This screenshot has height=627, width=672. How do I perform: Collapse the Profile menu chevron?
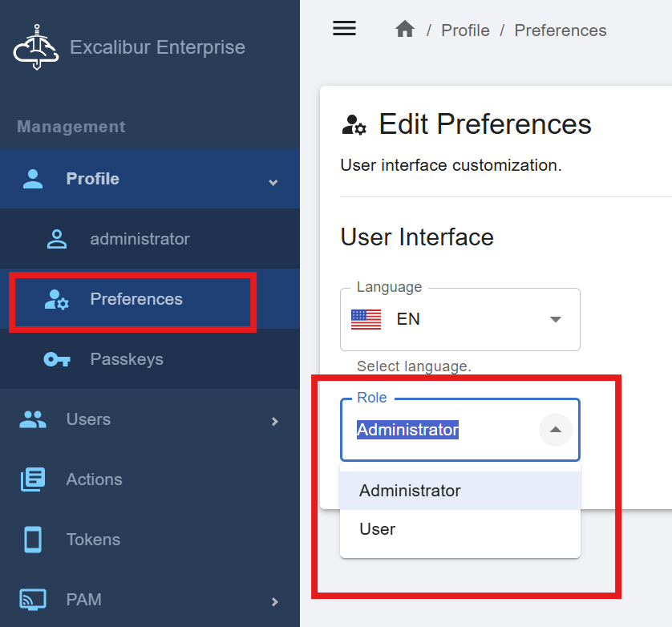[x=273, y=183]
